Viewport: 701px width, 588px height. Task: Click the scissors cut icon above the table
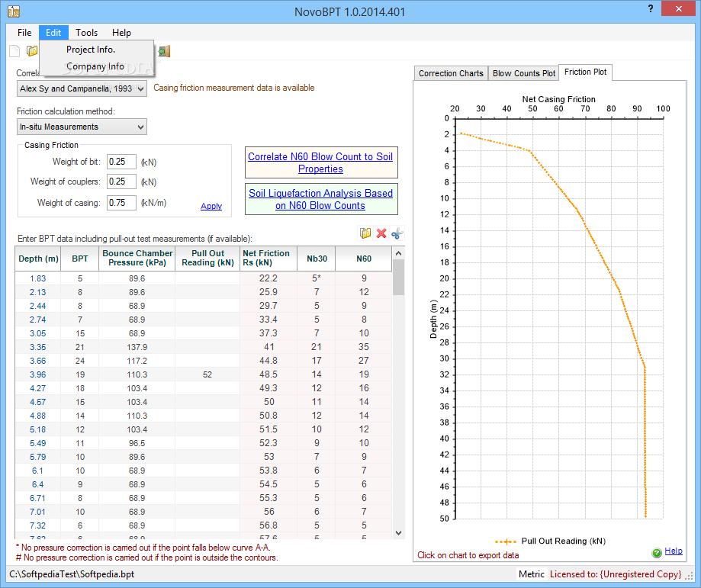(397, 233)
